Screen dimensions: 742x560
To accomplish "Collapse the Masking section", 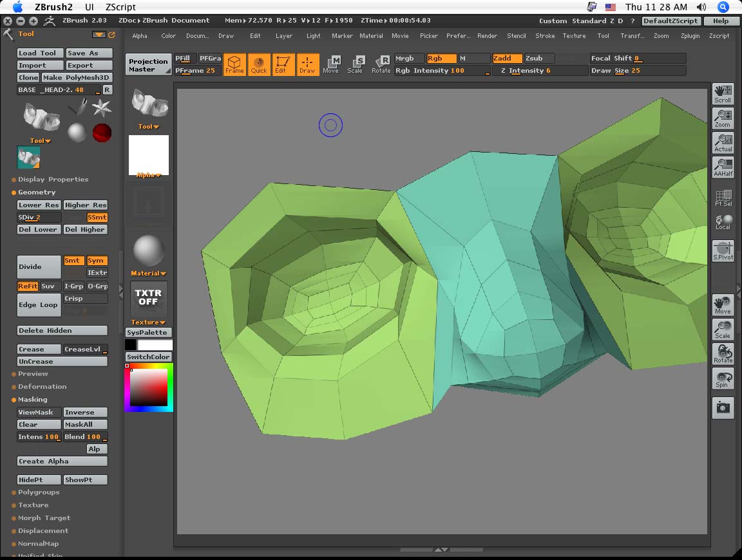I will pos(33,399).
